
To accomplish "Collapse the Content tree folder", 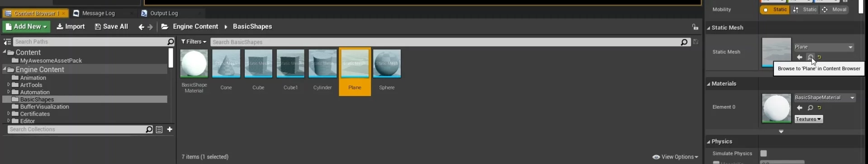I will point(5,52).
